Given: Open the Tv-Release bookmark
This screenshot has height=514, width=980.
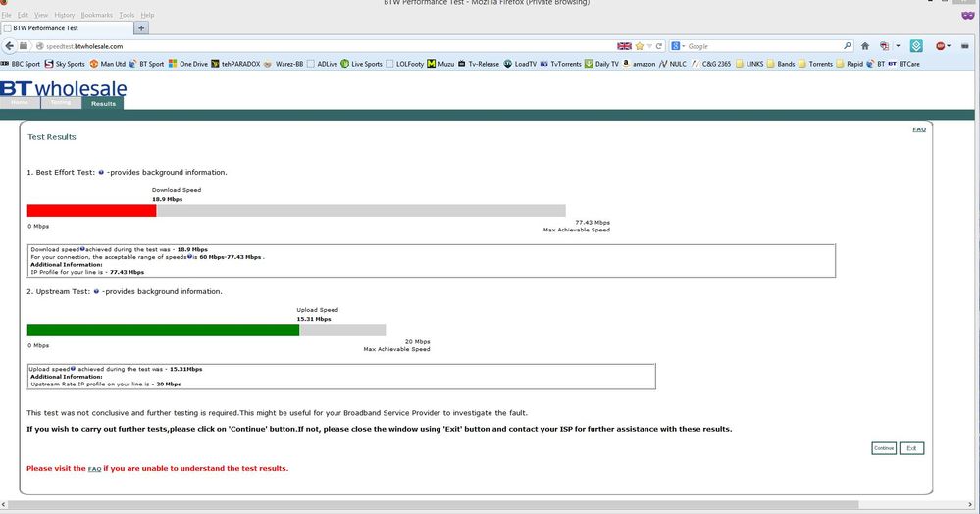Looking at the screenshot, I should 478,64.
